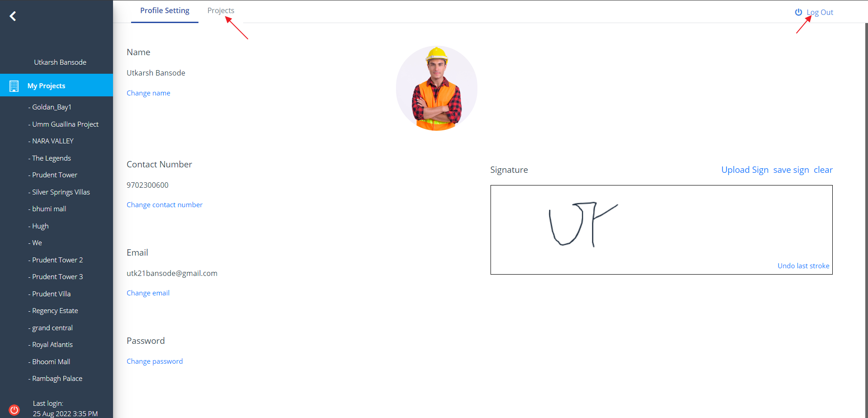Screen dimensions: 868x418
Task: Click the Log Out link
Action: coord(820,13)
